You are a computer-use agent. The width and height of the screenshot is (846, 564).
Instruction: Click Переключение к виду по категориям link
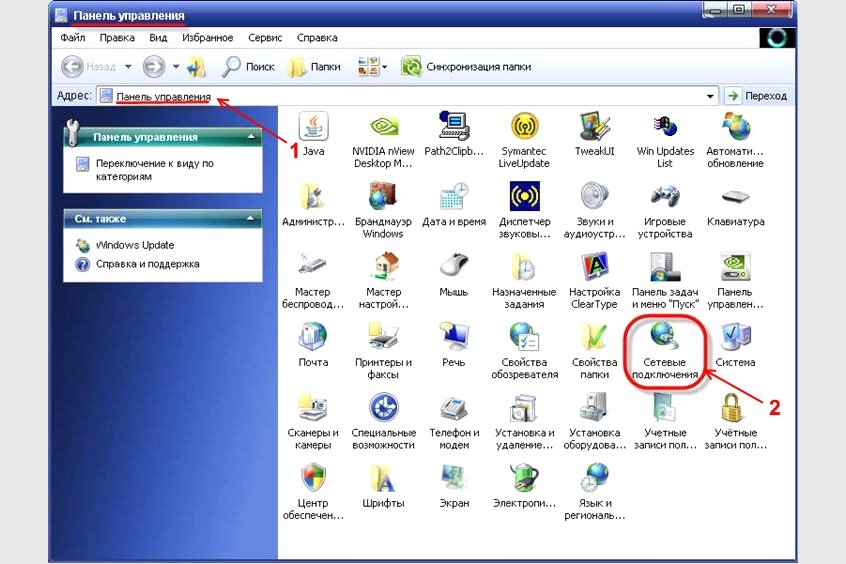(154, 170)
